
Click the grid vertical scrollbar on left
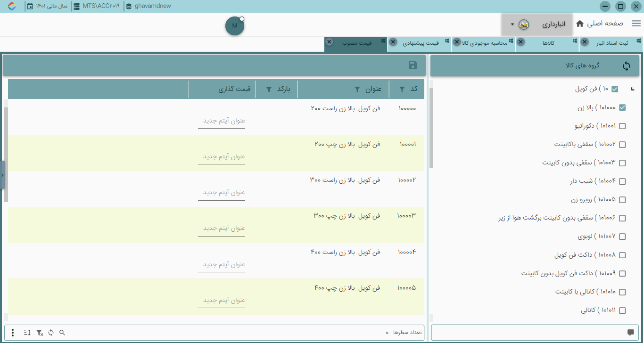click(6, 155)
